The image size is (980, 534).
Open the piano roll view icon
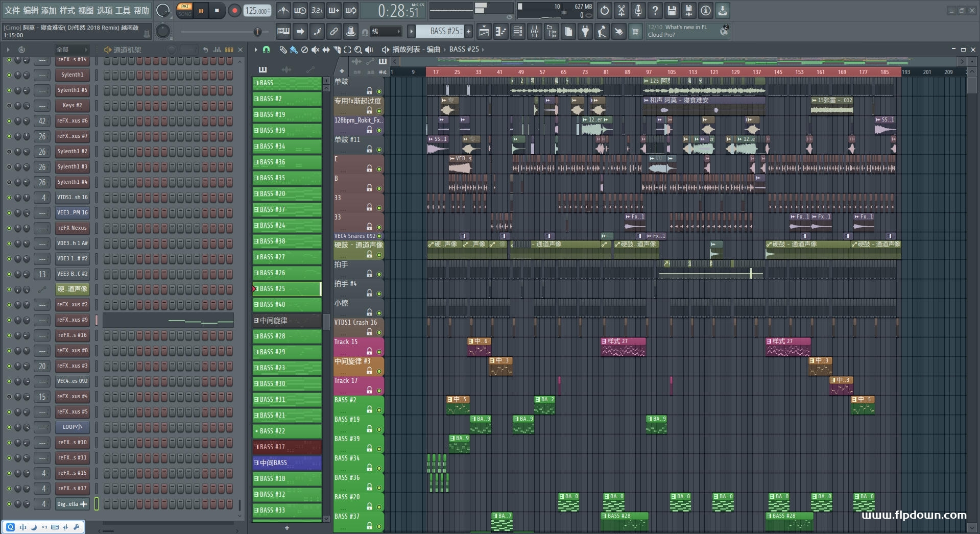click(501, 32)
